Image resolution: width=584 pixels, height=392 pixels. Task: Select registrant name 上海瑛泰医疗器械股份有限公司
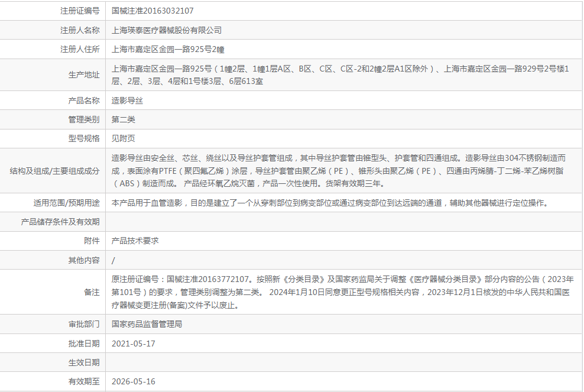point(167,30)
